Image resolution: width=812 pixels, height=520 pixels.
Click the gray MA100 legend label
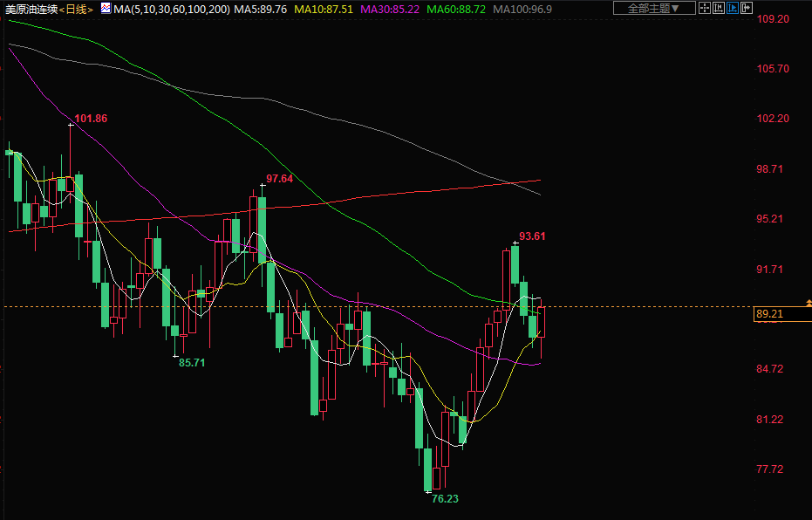tap(522, 9)
